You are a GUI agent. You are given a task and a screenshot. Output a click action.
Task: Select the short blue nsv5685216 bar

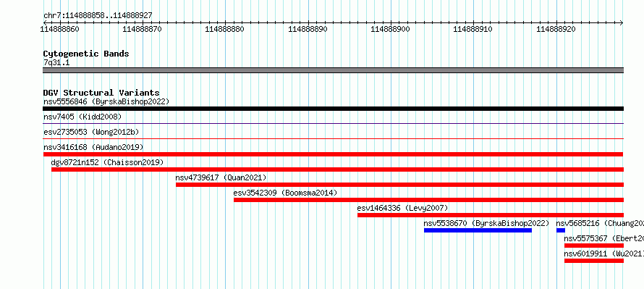click(x=561, y=230)
